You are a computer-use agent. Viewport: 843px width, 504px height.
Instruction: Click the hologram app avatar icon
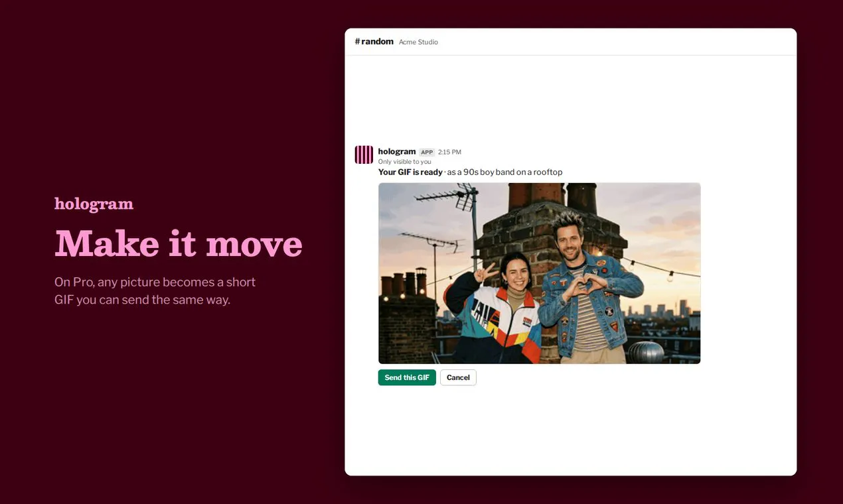coord(364,155)
